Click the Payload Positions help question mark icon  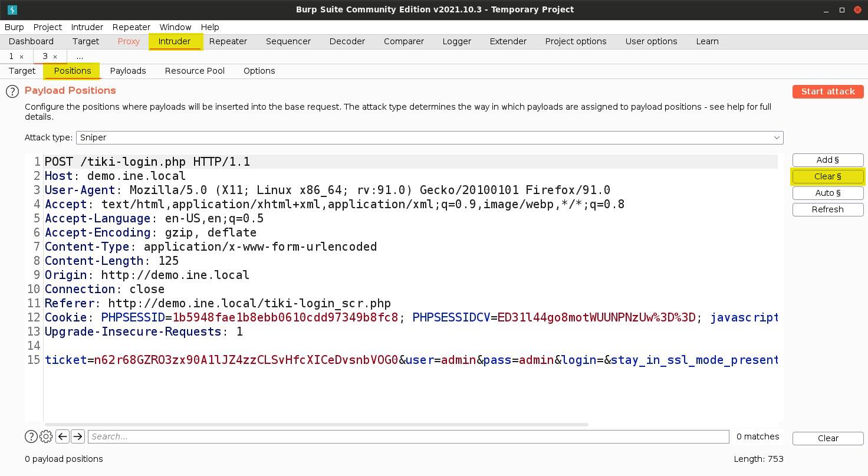pos(12,91)
